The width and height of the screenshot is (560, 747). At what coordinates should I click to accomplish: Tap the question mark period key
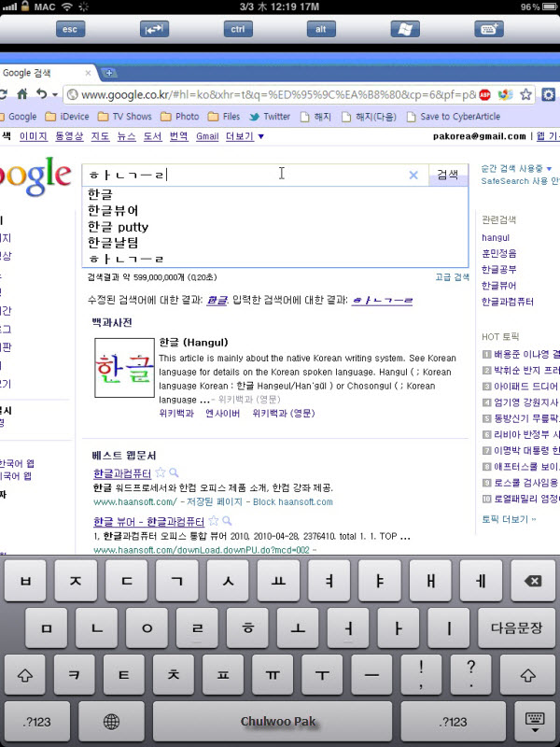pos(470,675)
